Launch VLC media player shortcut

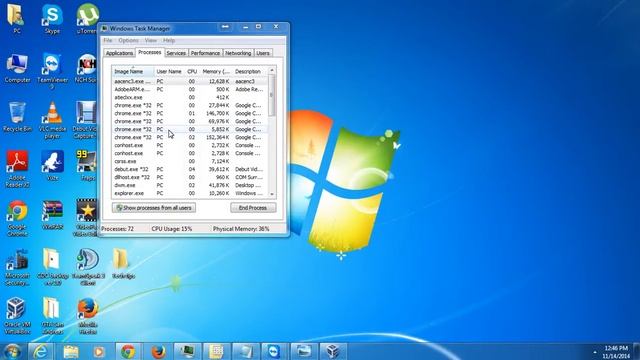(x=52, y=120)
